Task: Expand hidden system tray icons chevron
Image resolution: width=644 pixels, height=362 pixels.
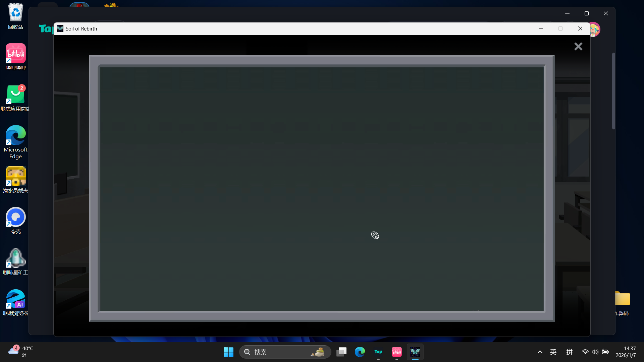Action: tap(540, 352)
